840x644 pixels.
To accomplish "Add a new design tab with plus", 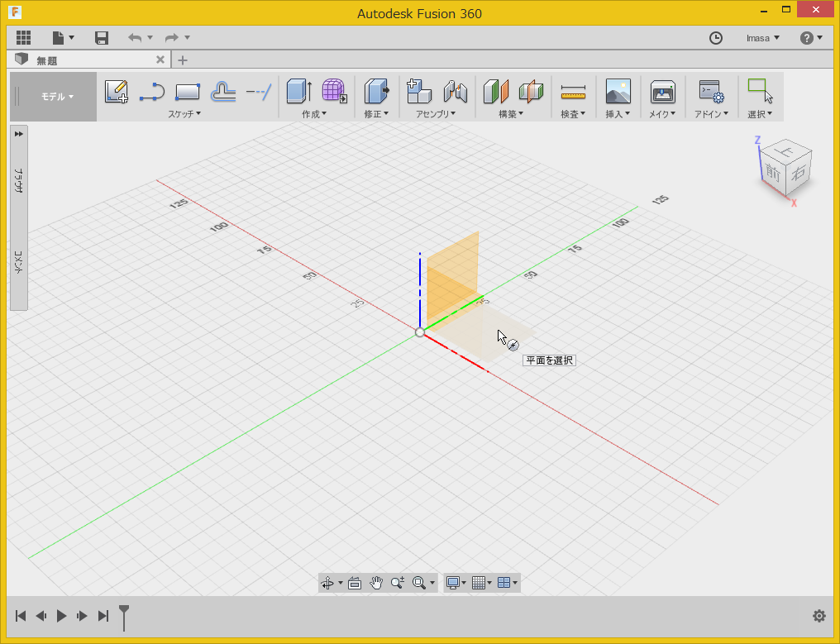I will (x=183, y=60).
